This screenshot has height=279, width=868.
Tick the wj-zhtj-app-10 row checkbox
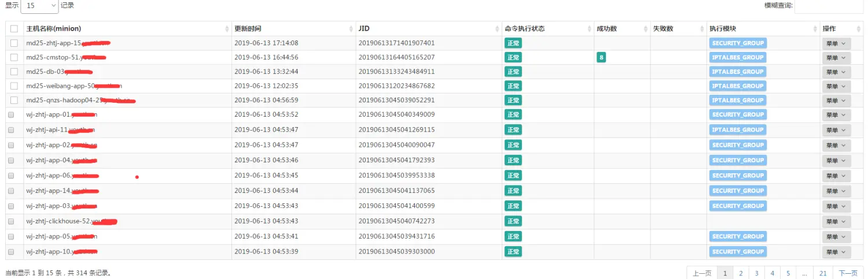(x=11, y=252)
